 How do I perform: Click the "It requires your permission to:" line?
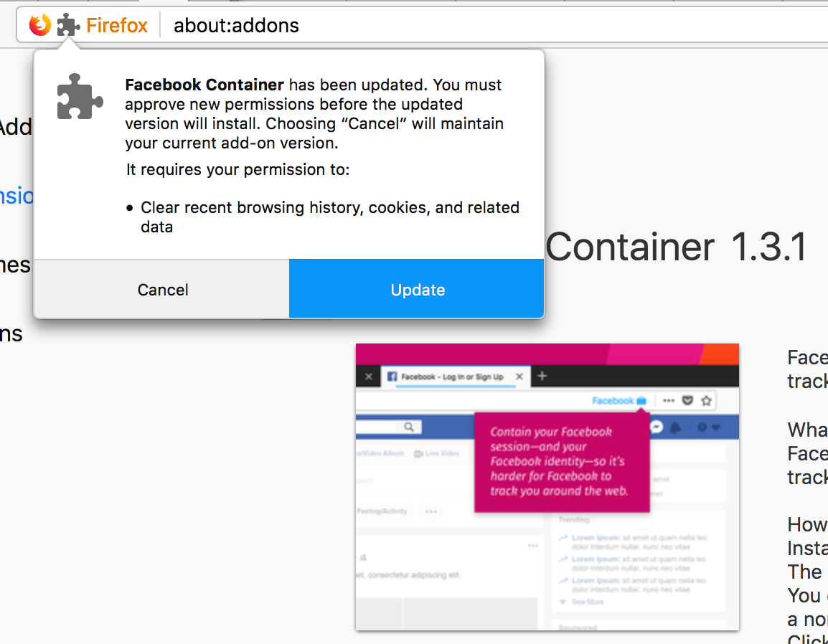237,169
